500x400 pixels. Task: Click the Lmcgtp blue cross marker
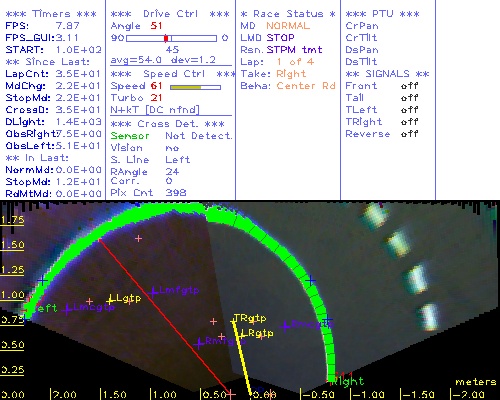(67, 309)
